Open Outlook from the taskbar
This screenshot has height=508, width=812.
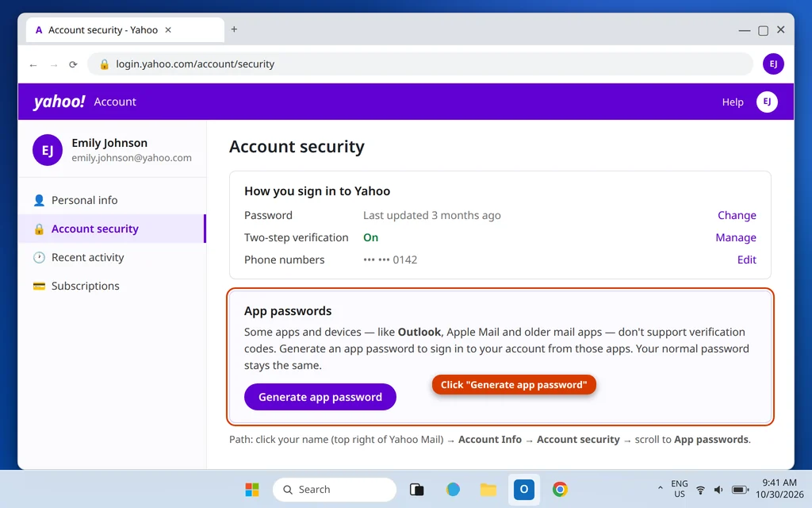coord(524,489)
